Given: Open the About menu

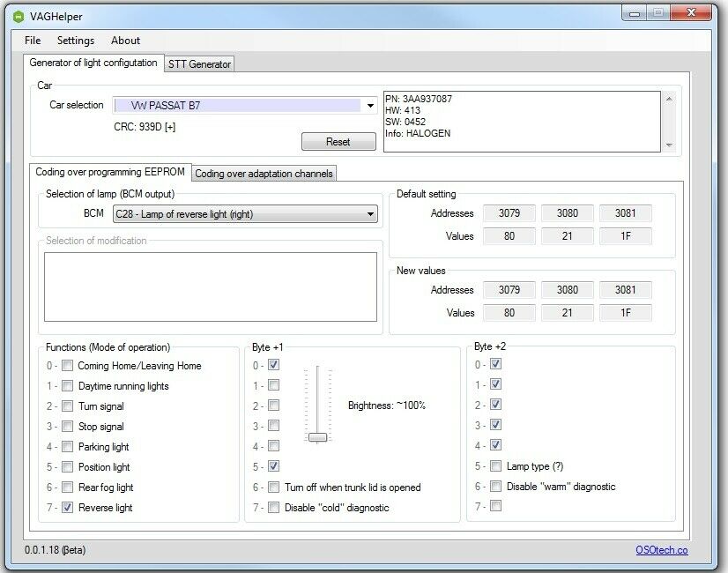Looking at the screenshot, I should click(x=125, y=41).
